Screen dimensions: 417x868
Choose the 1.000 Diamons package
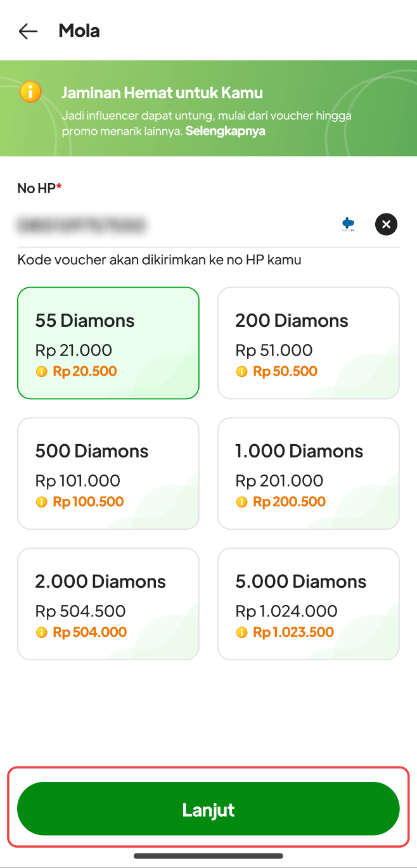[309, 473]
